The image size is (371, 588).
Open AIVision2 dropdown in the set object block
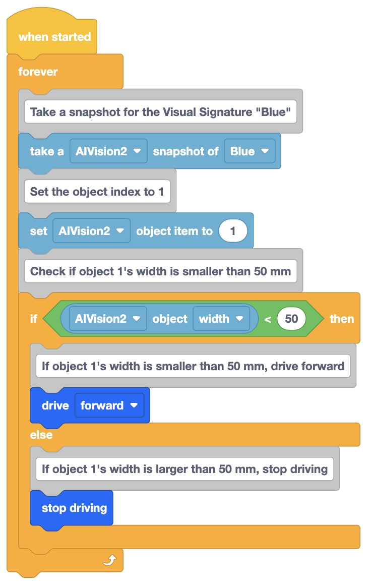pos(91,231)
